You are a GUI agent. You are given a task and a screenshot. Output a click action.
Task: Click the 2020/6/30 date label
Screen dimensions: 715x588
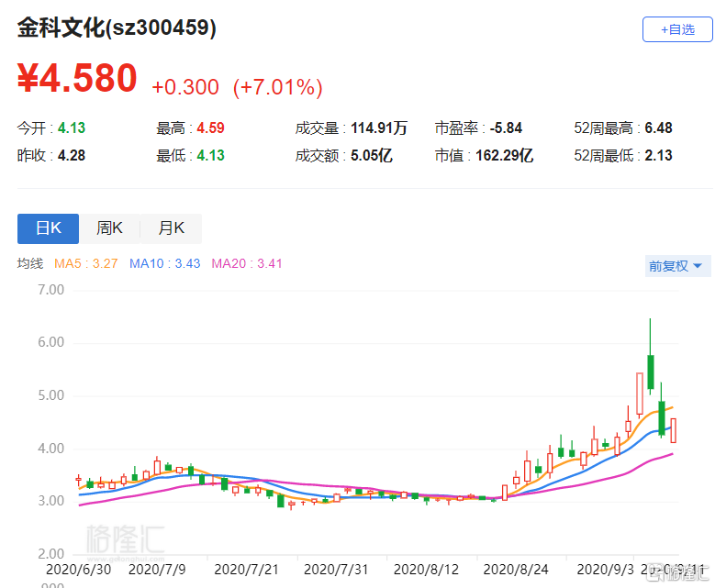coord(78,570)
